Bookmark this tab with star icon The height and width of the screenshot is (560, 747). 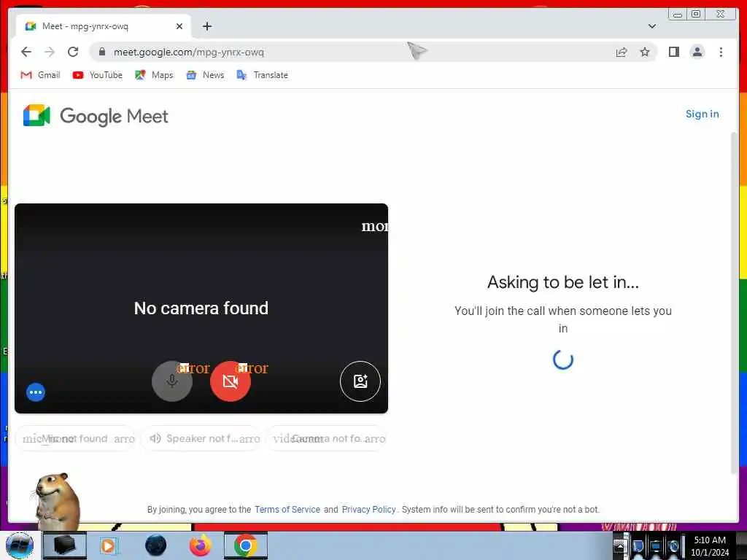(x=645, y=52)
